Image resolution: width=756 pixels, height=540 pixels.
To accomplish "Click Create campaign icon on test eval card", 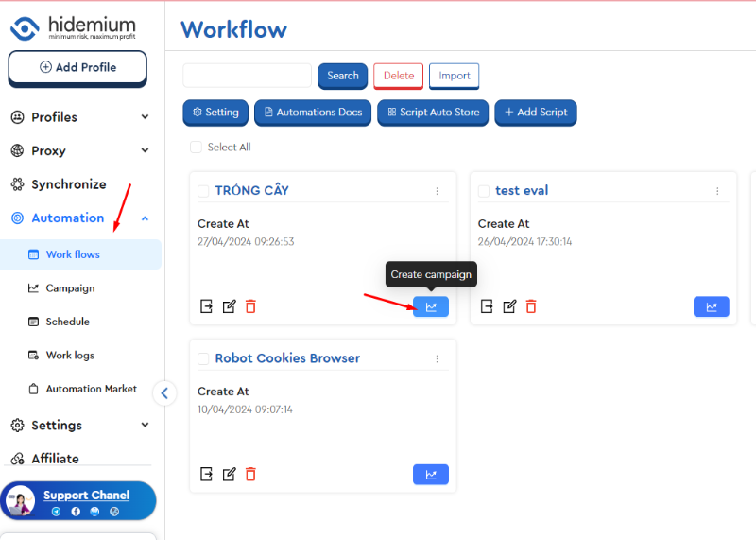I will click(x=711, y=306).
